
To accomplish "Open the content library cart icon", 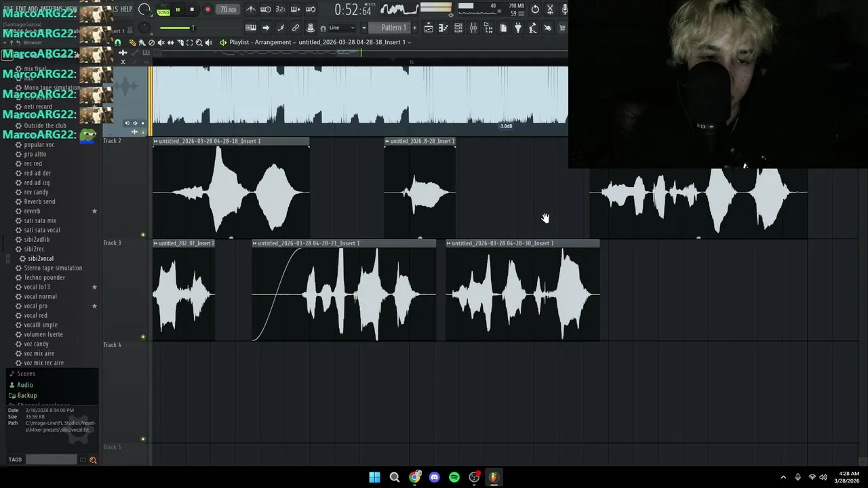I will click(562, 28).
